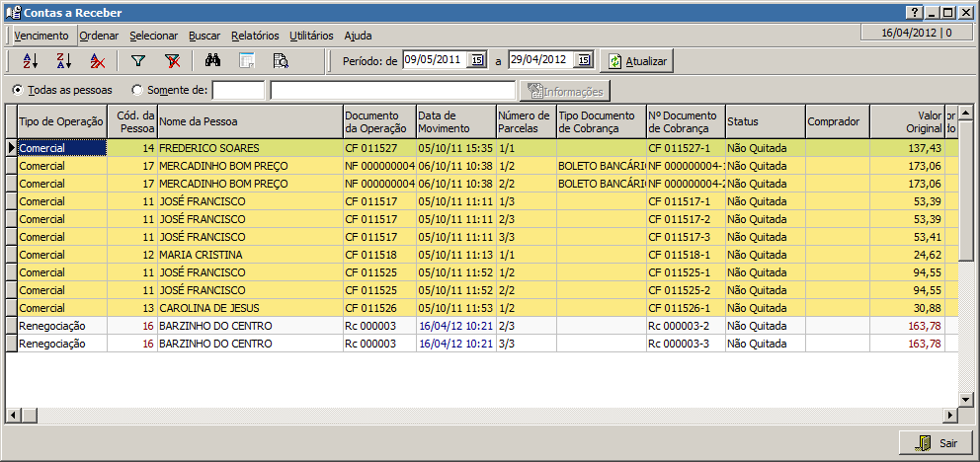Image resolution: width=980 pixels, height=462 pixels.
Task: Remove sorting with the crossed A-Z icon
Action: coord(97,61)
